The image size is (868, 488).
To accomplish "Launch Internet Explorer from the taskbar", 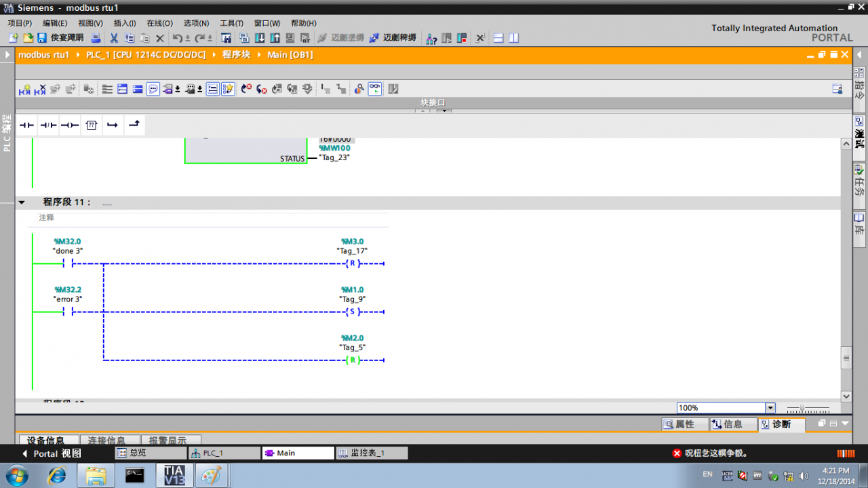I will 57,476.
